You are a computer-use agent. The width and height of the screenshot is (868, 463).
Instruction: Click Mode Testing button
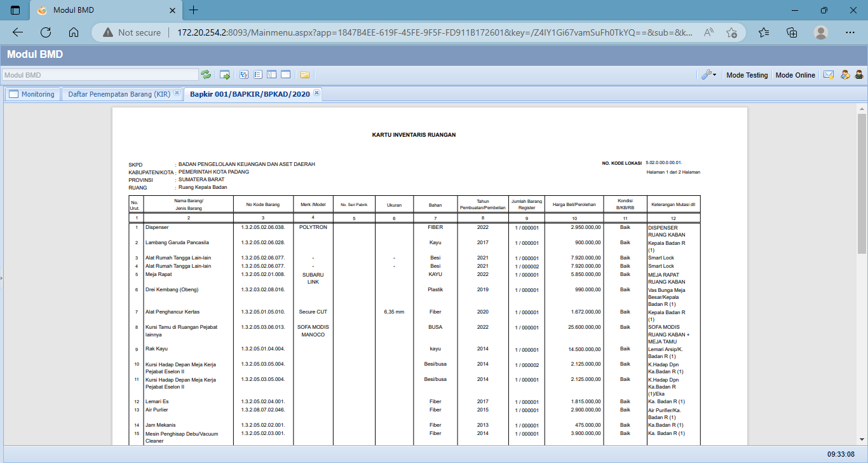click(x=747, y=75)
